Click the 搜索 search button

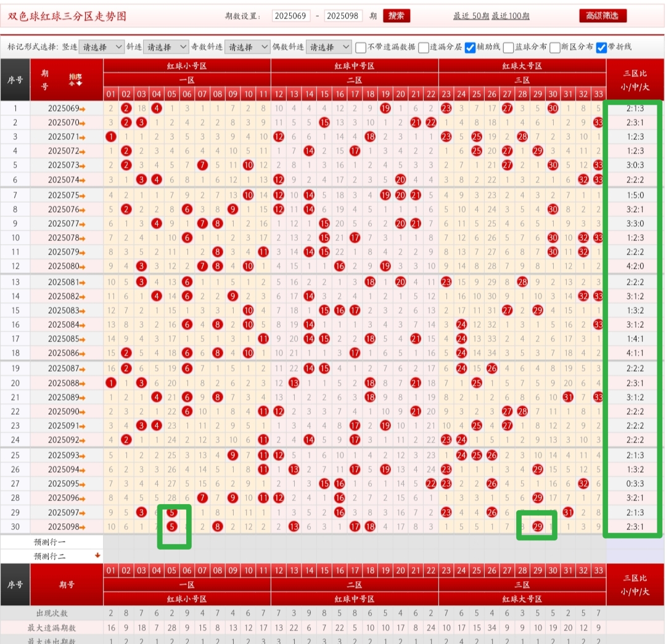coord(397,15)
